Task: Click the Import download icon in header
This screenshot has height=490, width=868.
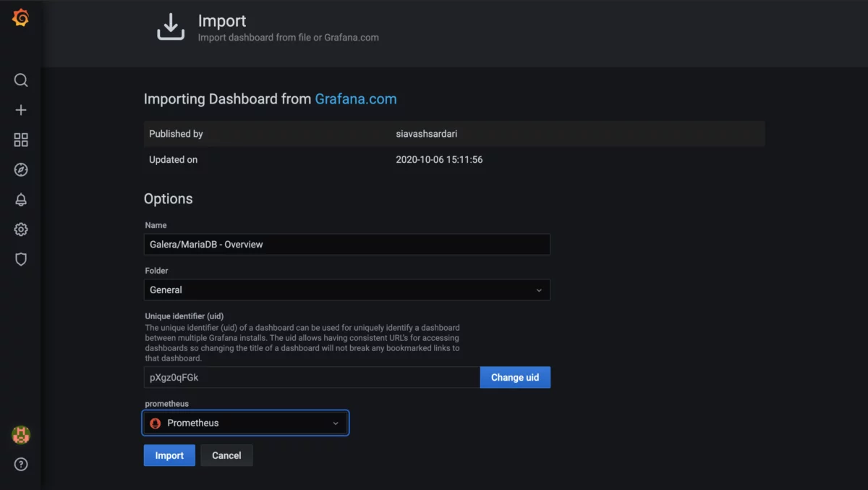Action: pyautogui.click(x=171, y=27)
